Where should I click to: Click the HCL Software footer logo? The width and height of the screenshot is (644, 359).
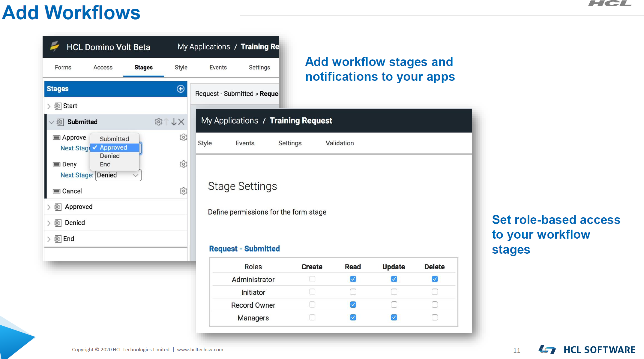(587, 349)
